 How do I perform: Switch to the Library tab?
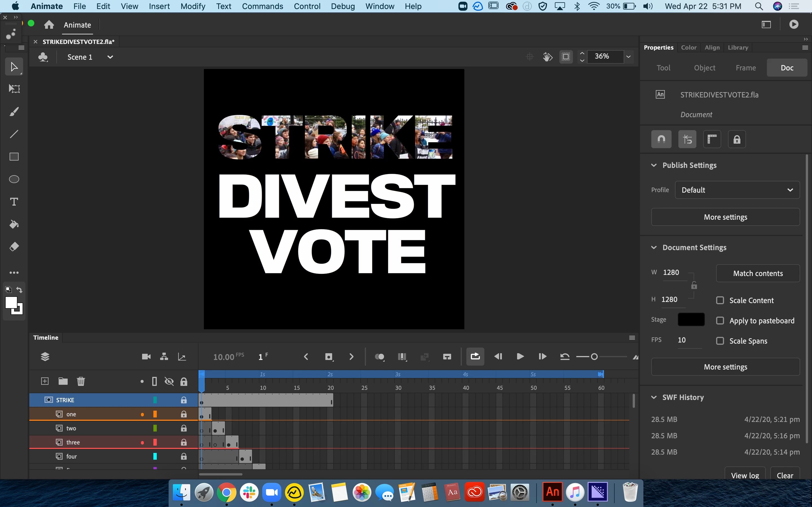pyautogui.click(x=738, y=47)
